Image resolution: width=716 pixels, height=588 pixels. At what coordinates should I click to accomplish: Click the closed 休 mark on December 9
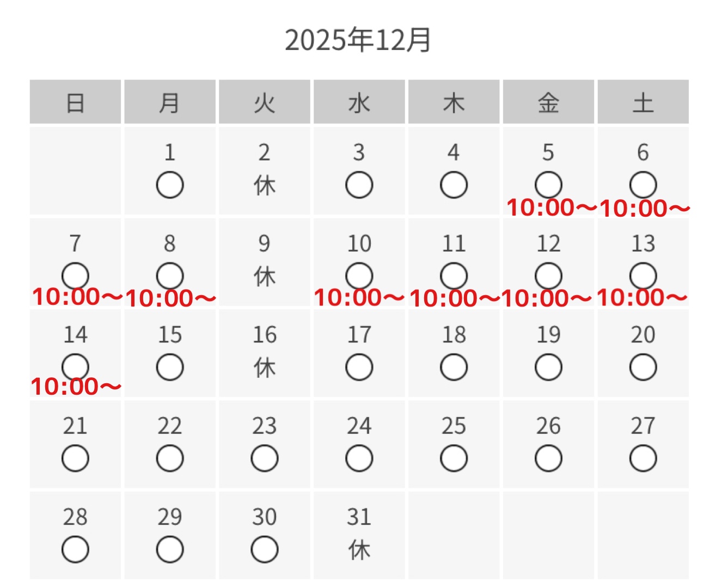(265, 277)
